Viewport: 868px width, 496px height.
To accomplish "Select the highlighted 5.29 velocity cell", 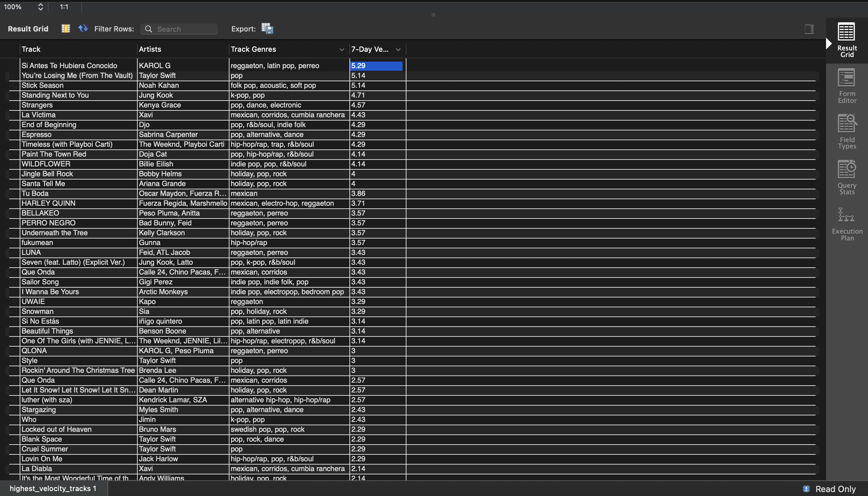I will click(376, 66).
